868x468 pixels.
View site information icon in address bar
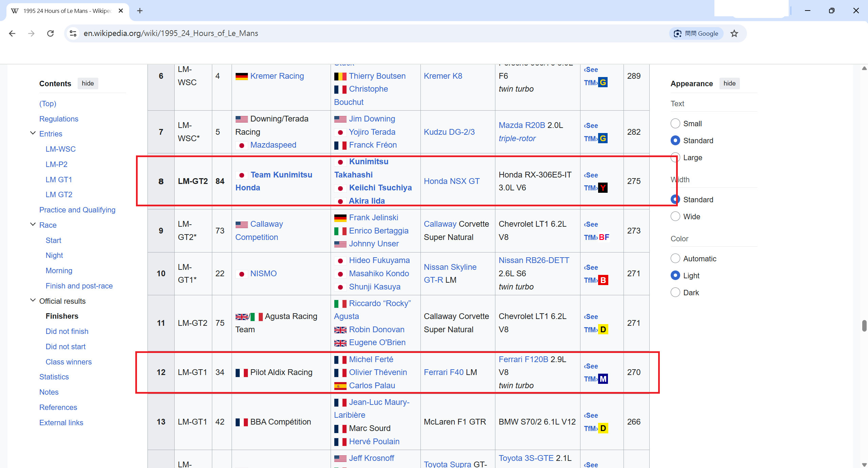pos(73,33)
